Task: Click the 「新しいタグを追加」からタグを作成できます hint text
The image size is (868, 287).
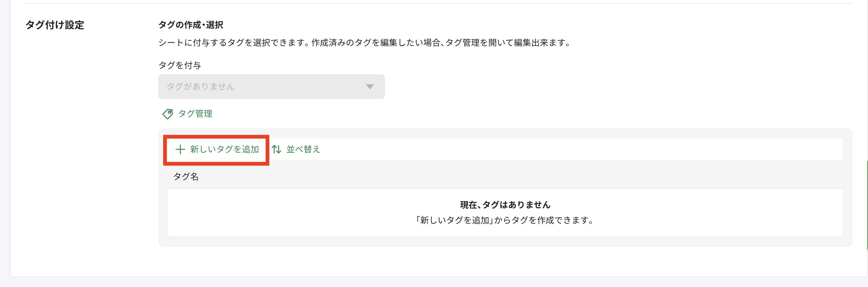Action: click(505, 220)
